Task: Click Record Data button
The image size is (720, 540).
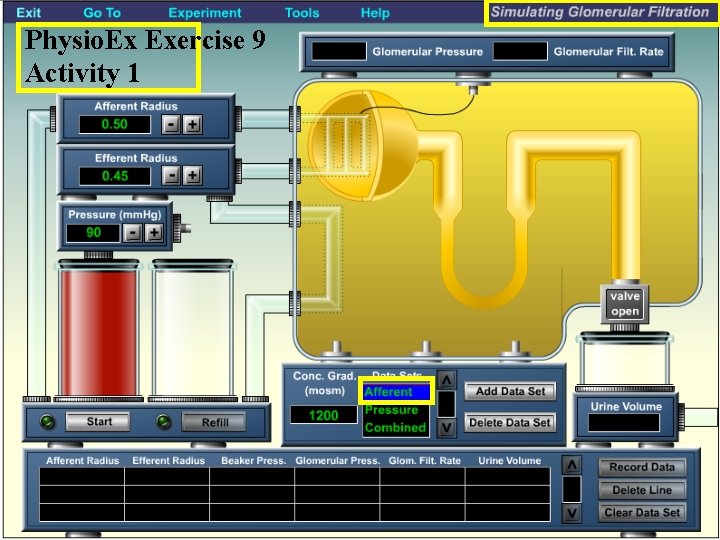Action: pyautogui.click(x=641, y=467)
